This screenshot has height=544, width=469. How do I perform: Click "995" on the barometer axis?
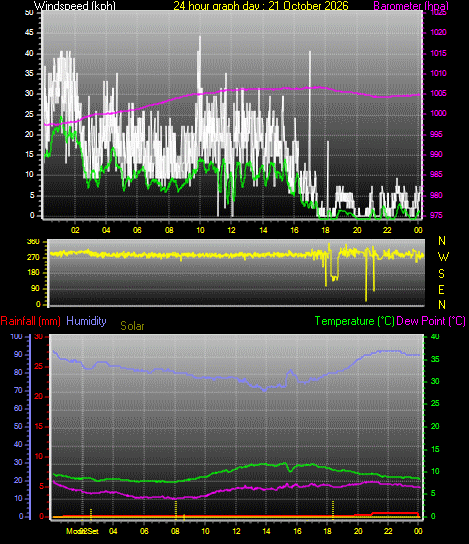point(436,134)
